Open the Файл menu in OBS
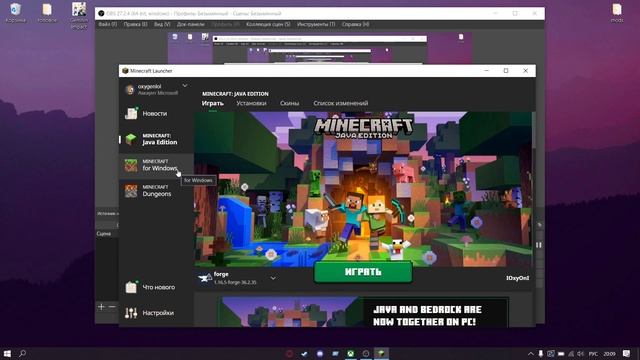This screenshot has width=640, height=360. pyautogui.click(x=107, y=24)
